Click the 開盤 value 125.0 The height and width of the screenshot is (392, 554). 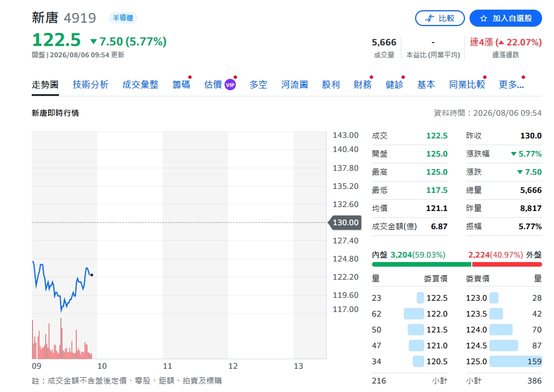(437, 154)
